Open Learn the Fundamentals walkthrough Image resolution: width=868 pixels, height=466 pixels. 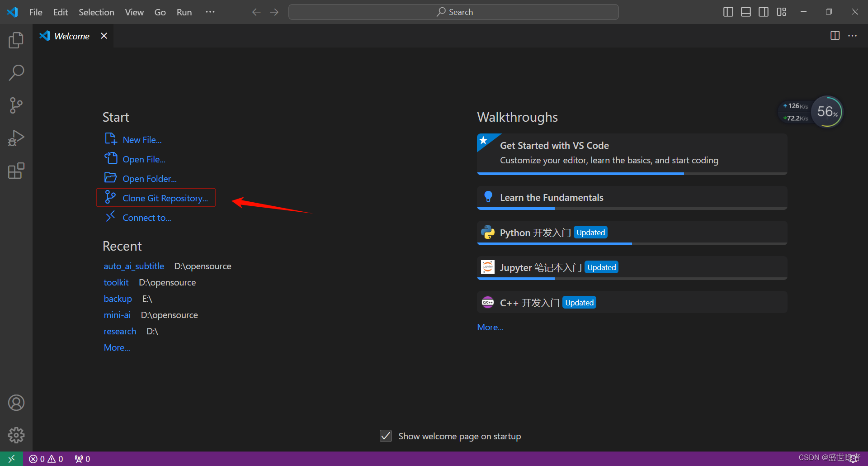[632, 198]
